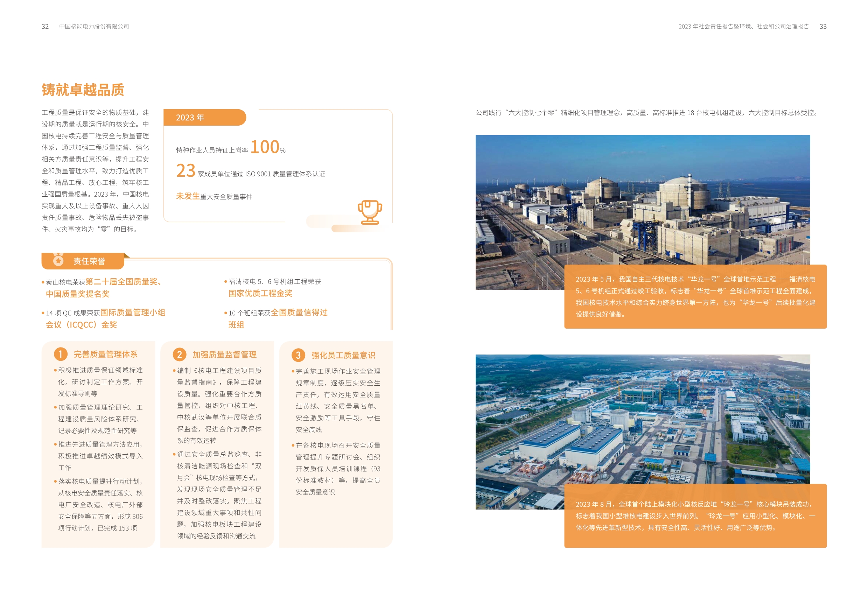Click the trophy icon in the 2023 box
868x589 pixels.
370,212
